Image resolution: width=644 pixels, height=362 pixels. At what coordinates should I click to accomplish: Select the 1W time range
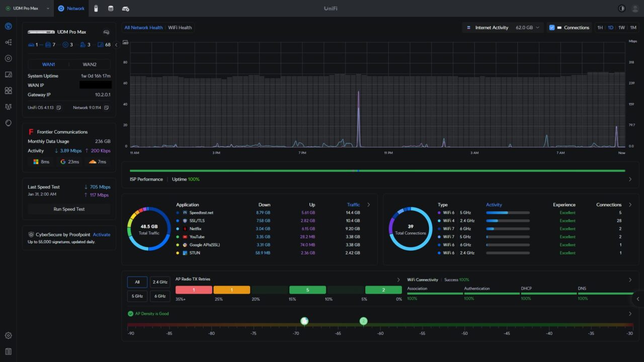pyautogui.click(x=621, y=28)
